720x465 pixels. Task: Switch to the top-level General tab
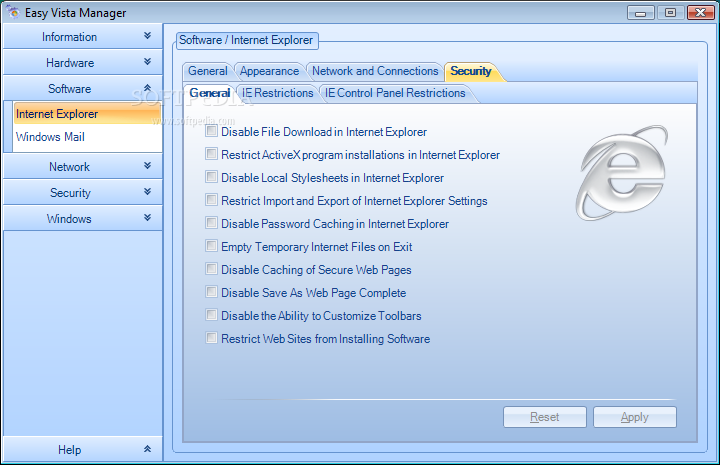point(208,71)
